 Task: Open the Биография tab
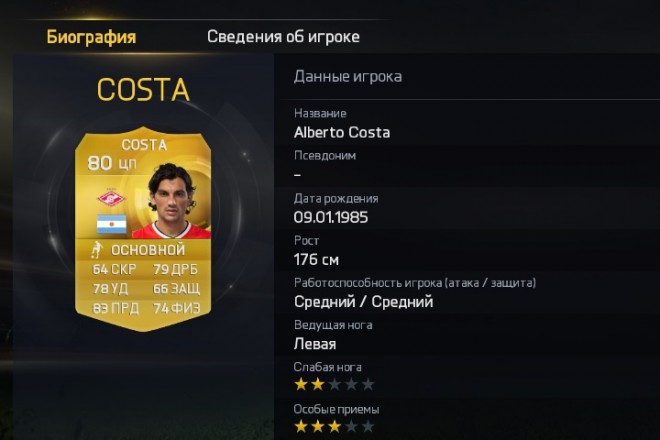click(x=91, y=37)
